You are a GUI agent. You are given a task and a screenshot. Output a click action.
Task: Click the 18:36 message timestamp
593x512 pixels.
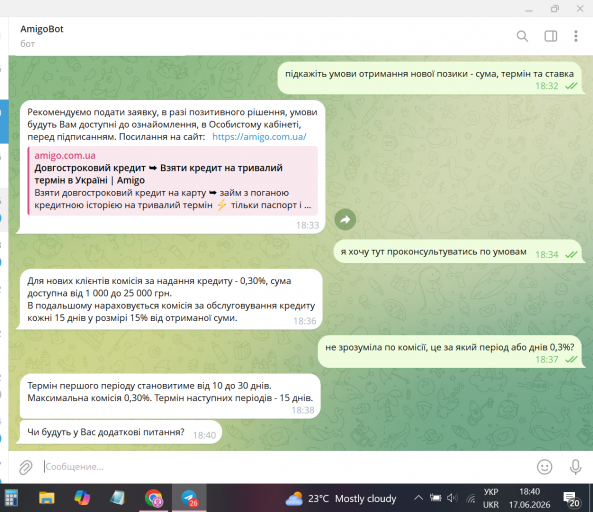tap(305, 321)
